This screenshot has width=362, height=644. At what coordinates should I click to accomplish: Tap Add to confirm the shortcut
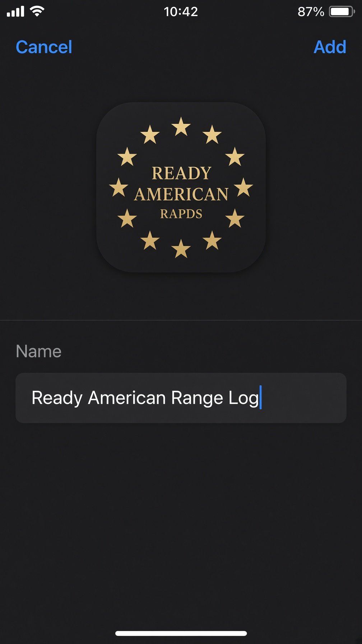[x=330, y=47]
